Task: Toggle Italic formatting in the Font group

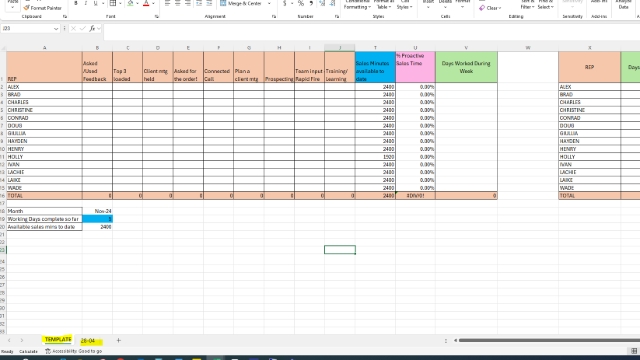Action: click(x=86, y=3)
